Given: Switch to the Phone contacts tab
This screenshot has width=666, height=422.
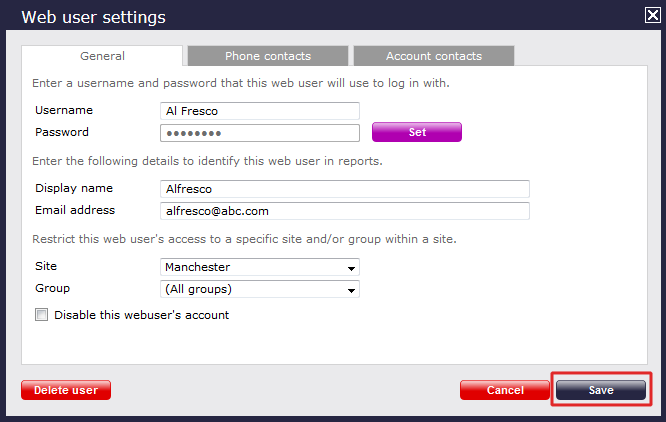Looking at the screenshot, I should point(267,56).
